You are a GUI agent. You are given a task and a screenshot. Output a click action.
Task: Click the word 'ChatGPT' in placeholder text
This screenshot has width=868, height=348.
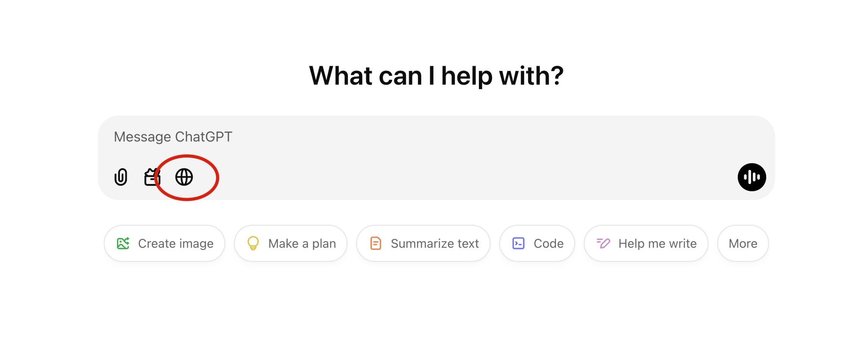(x=203, y=137)
